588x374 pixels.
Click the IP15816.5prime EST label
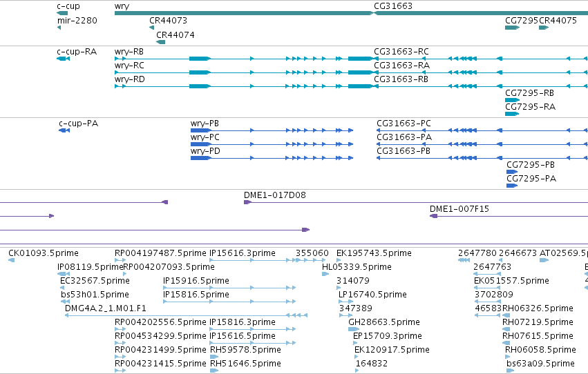coord(196,295)
